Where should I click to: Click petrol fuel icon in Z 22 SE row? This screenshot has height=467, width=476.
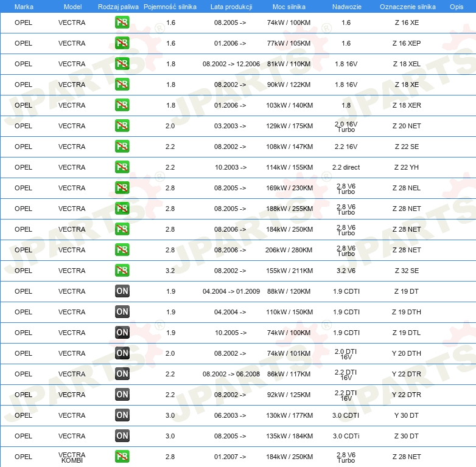[122, 147]
